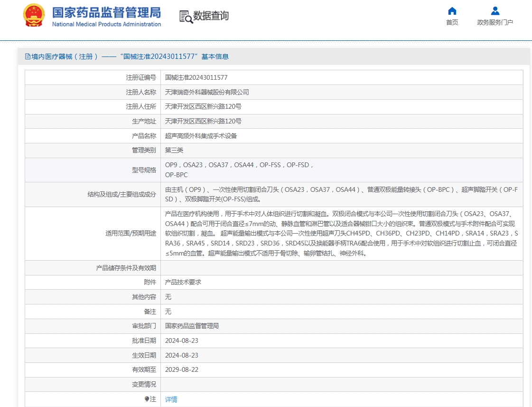
Task: Click the 其他内容 row label
Action: [144, 297]
